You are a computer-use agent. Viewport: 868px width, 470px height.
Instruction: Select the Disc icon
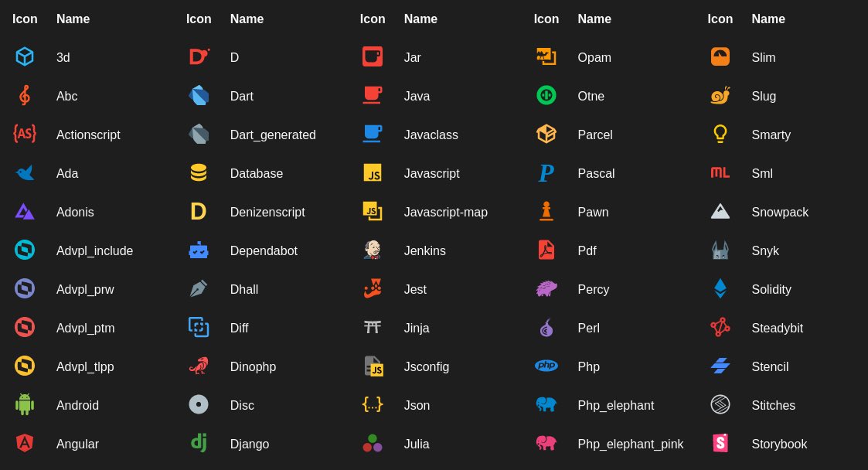(x=199, y=404)
